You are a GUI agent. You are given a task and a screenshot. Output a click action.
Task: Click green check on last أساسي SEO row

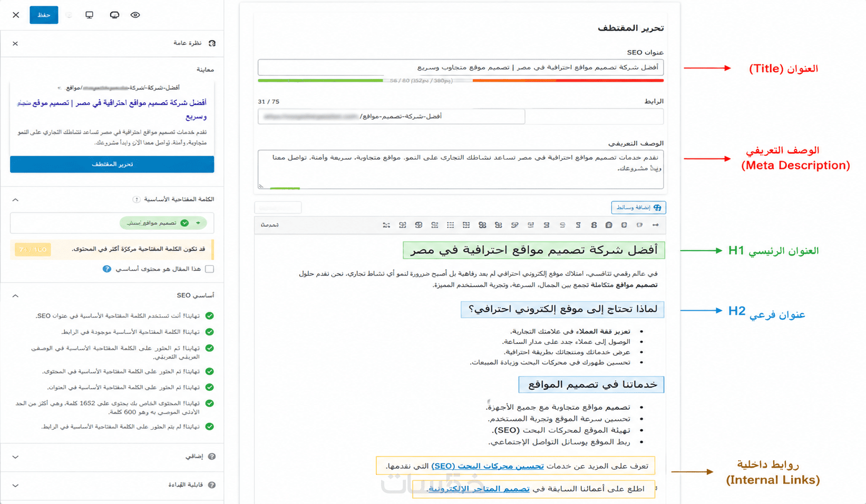[x=210, y=427]
